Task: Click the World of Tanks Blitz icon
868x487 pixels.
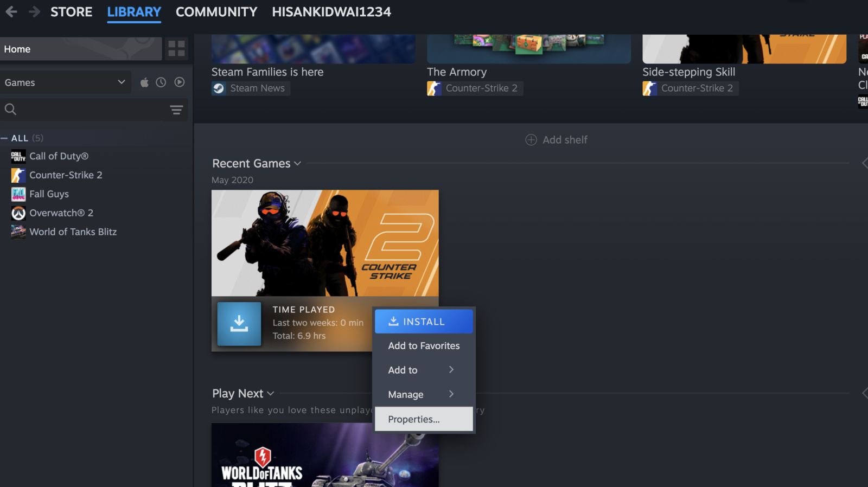Action: coord(18,232)
